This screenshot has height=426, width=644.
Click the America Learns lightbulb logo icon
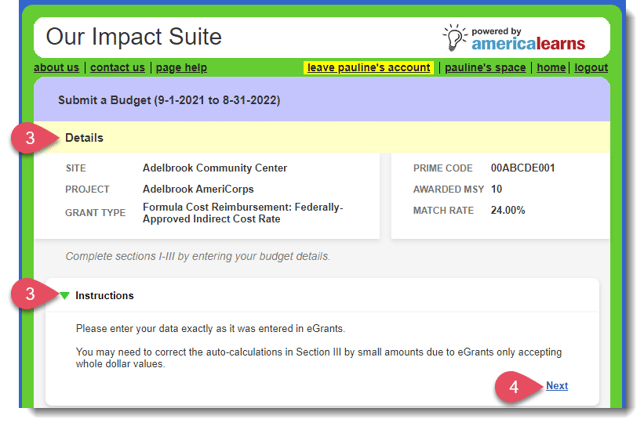(x=457, y=37)
